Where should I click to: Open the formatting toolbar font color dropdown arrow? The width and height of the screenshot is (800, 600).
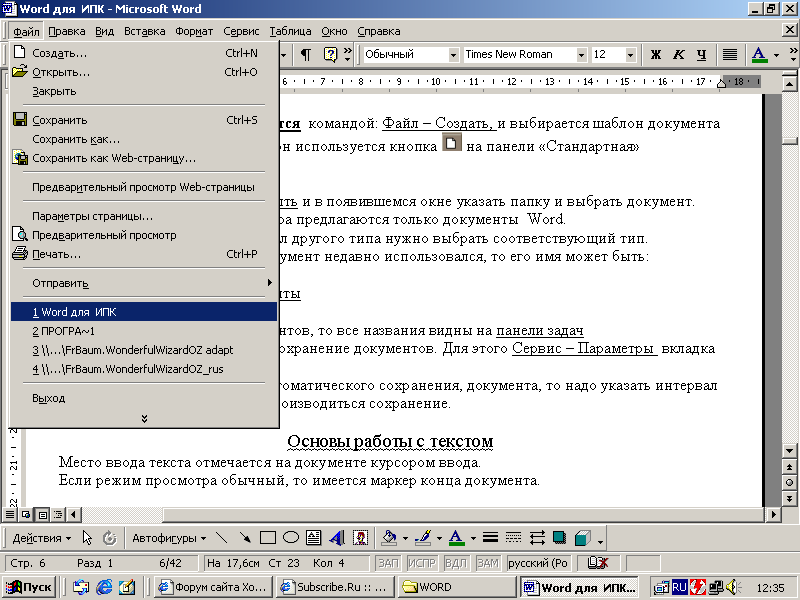pyautogui.click(x=777, y=55)
